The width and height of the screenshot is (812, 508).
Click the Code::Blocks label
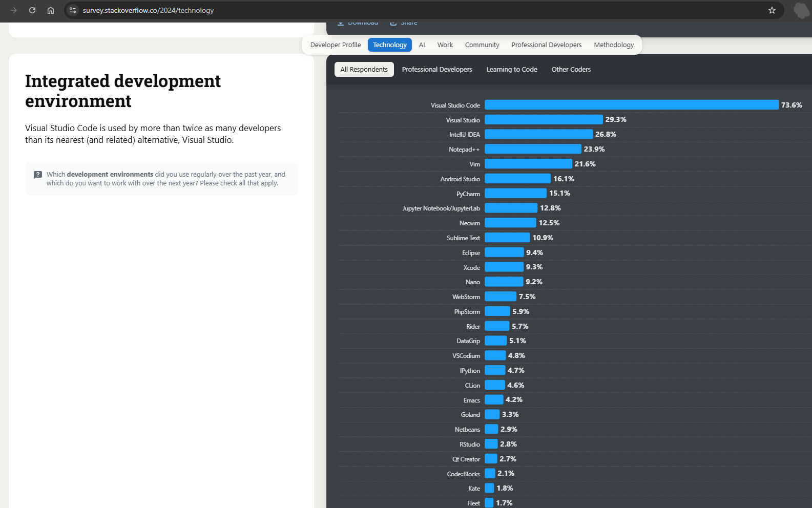pos(464,474)
